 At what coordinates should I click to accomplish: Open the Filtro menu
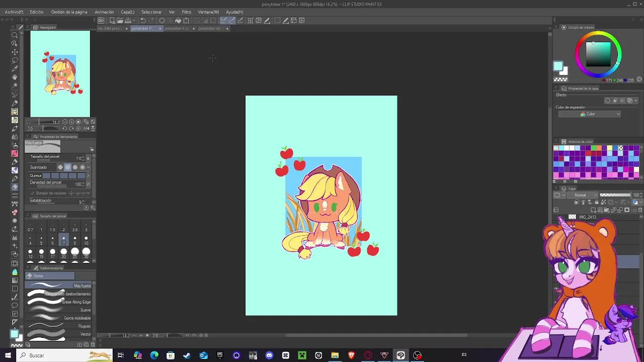coord(187,12)
